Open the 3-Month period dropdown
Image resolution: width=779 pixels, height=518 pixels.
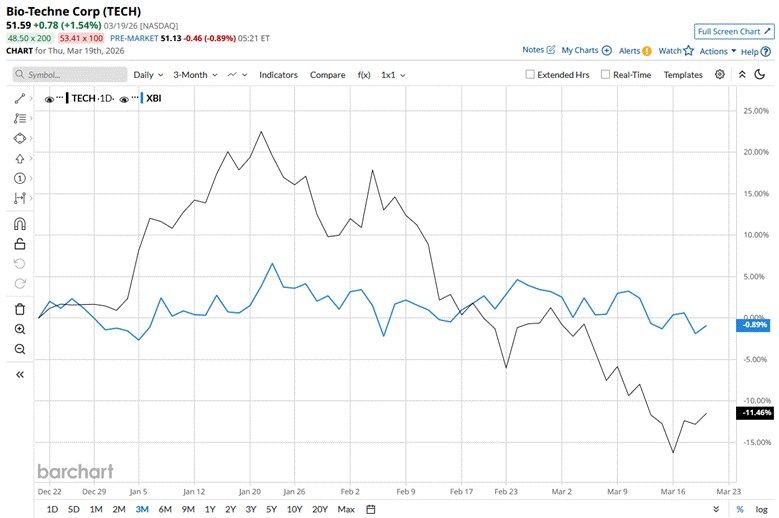[x=195, y=74]
